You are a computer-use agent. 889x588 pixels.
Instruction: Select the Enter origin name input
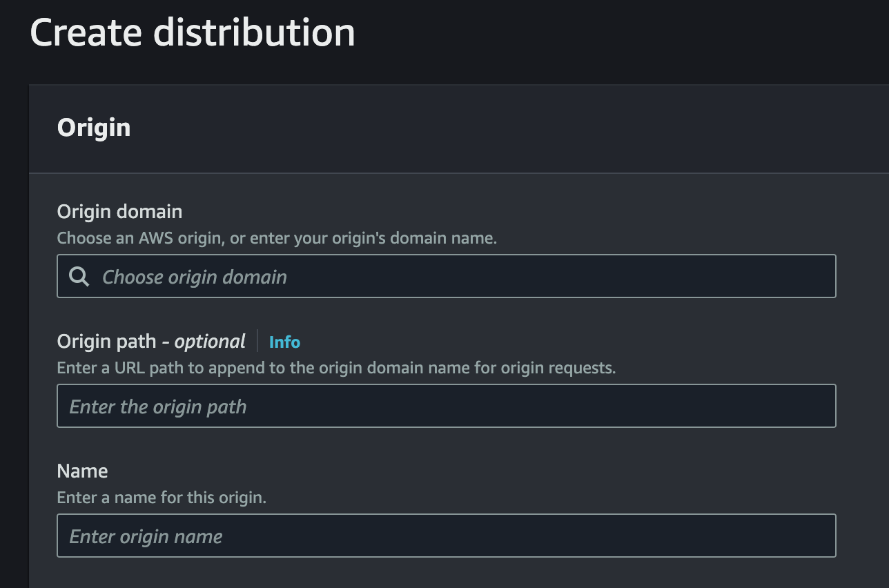446,536
